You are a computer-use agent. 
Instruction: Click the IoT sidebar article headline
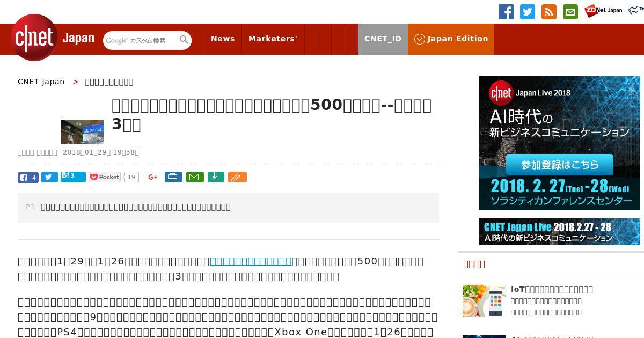[552, 290]
